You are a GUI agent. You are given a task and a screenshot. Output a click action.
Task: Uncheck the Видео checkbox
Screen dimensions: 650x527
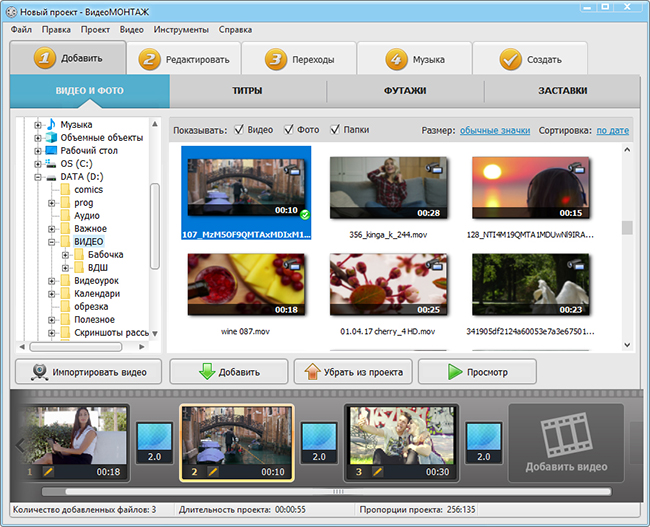[239, 130]
